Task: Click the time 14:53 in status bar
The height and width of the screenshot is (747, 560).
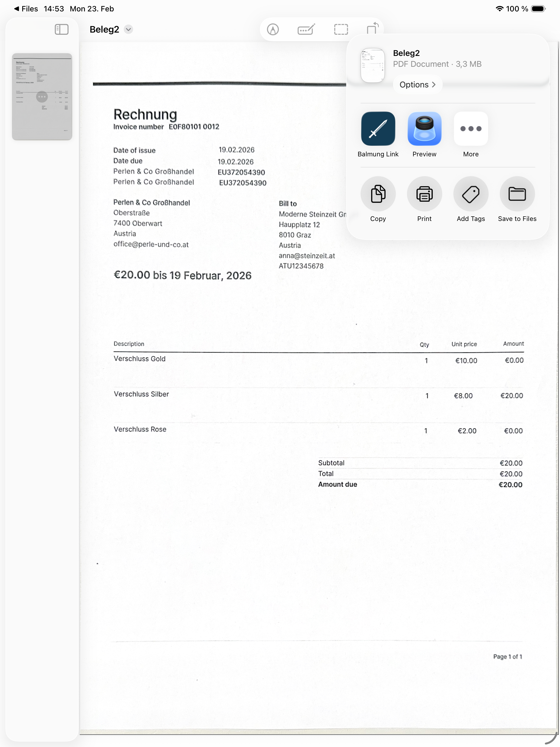Action: tap(54, 9)
